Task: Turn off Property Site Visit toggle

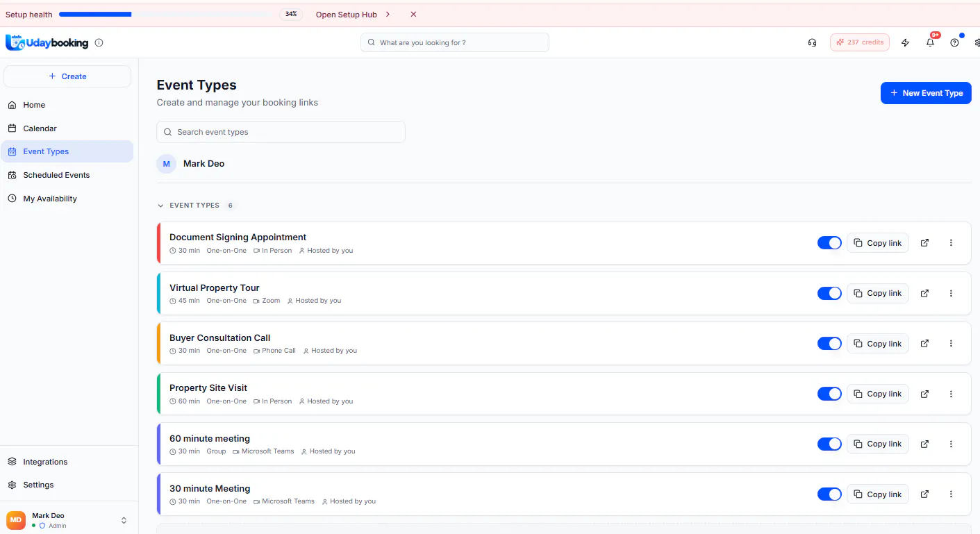Action: (x=829, y=394)
